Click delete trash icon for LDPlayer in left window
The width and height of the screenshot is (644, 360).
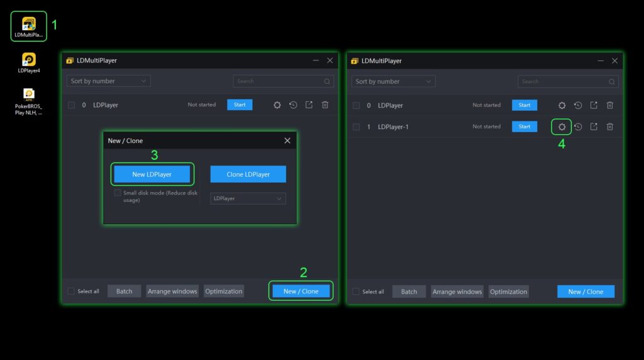click(x=325, y=105)
